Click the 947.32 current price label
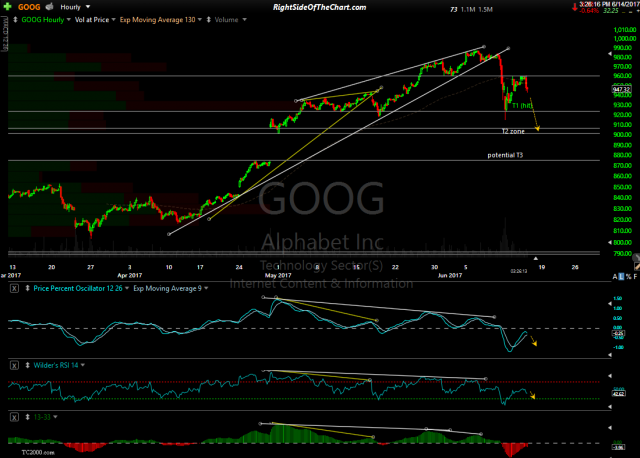This screenshot has height=458, width=640. point(621,89)
